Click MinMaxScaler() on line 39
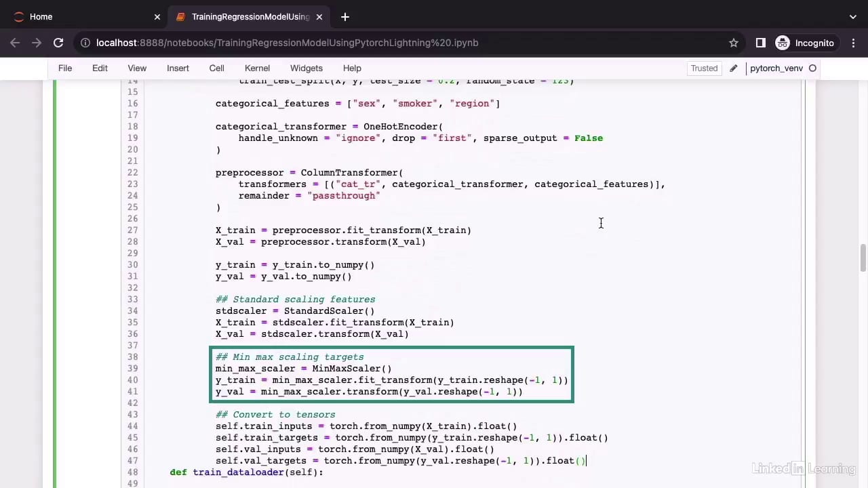 click(352, 369)
